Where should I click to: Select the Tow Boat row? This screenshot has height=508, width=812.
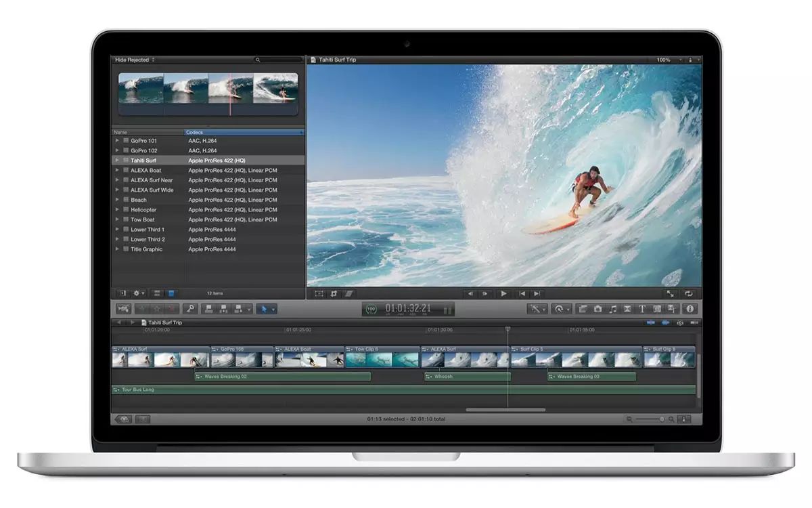pos(208,219)
